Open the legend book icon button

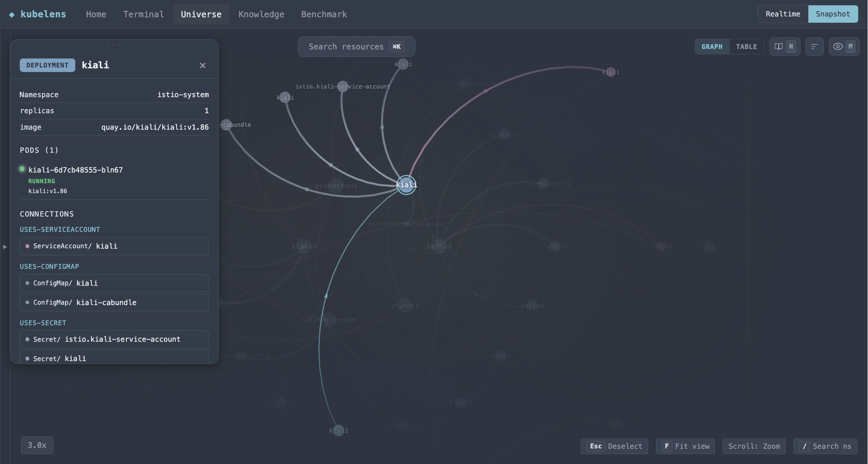tap(784, 47)
